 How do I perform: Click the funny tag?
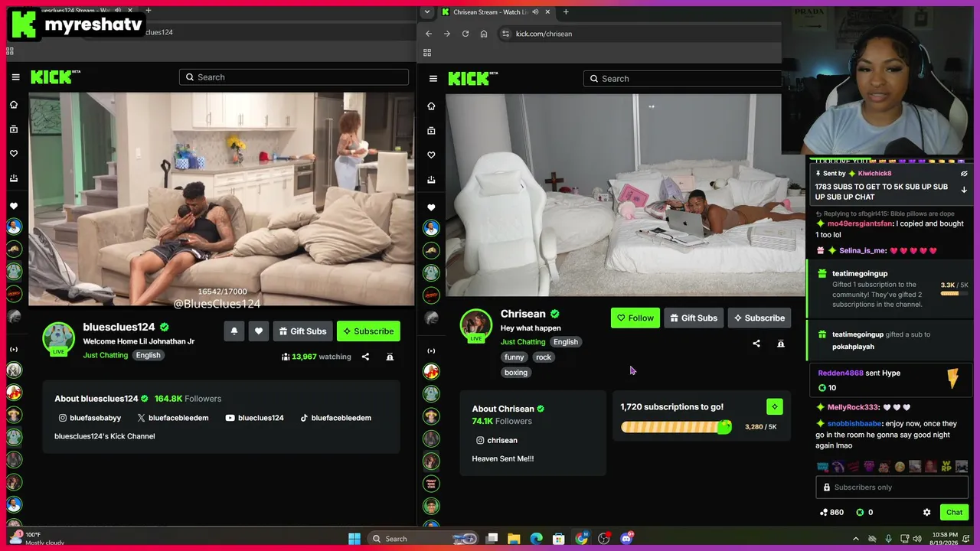514,357
